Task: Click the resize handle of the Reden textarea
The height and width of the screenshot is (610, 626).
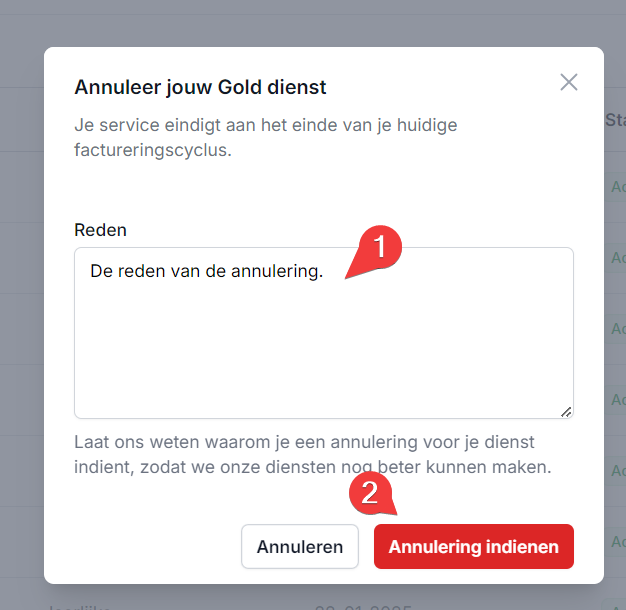Action: 566,411
